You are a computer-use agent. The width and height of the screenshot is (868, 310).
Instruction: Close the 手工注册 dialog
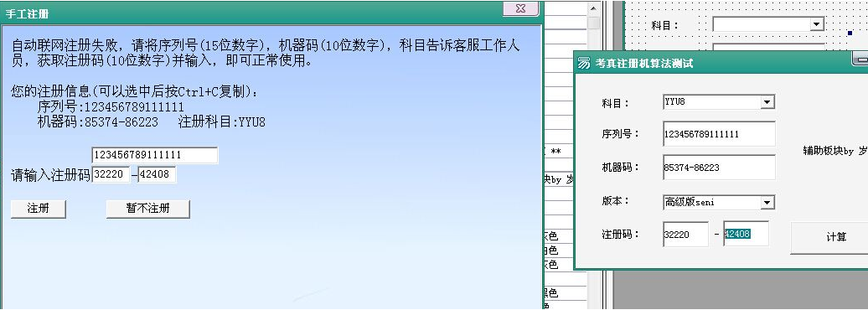click(520, 8)
